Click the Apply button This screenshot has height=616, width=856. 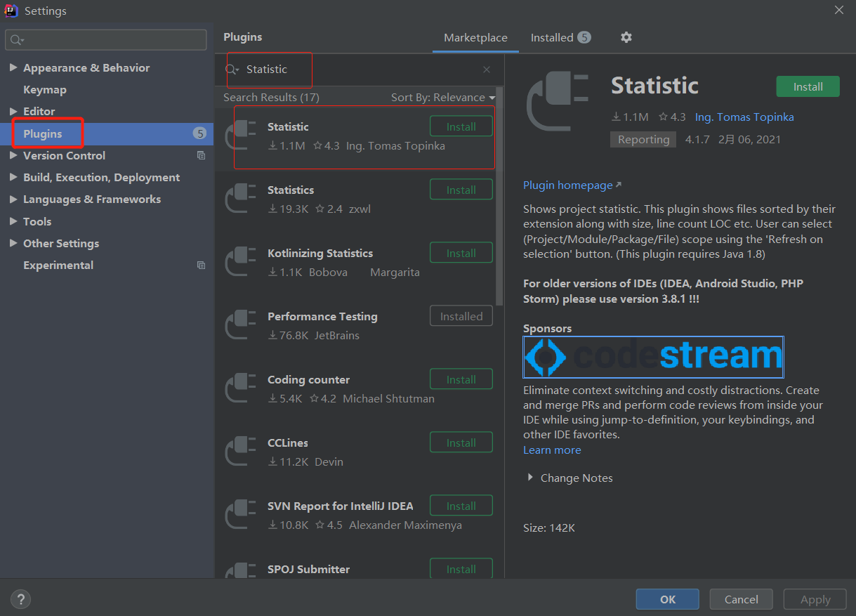pos(815,599)
